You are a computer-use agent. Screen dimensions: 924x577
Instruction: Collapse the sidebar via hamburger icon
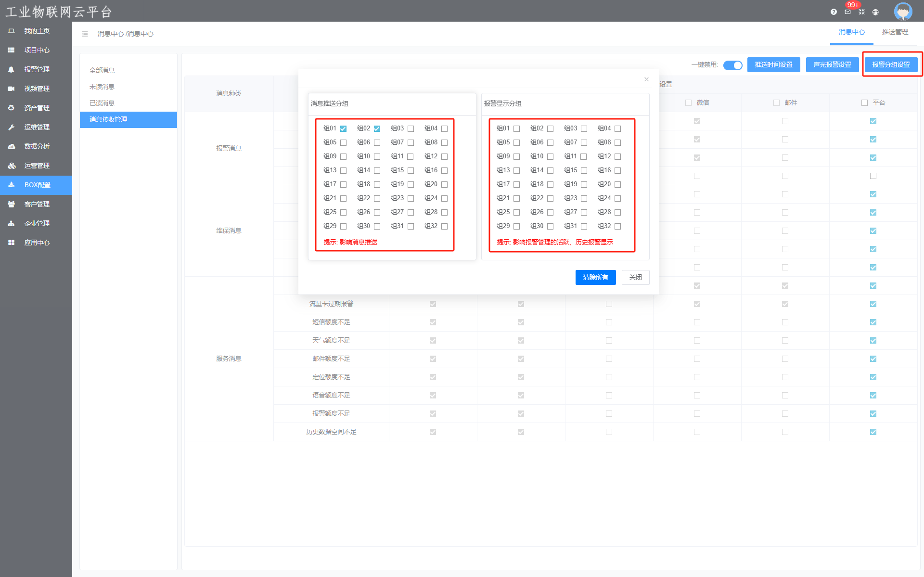85,34
